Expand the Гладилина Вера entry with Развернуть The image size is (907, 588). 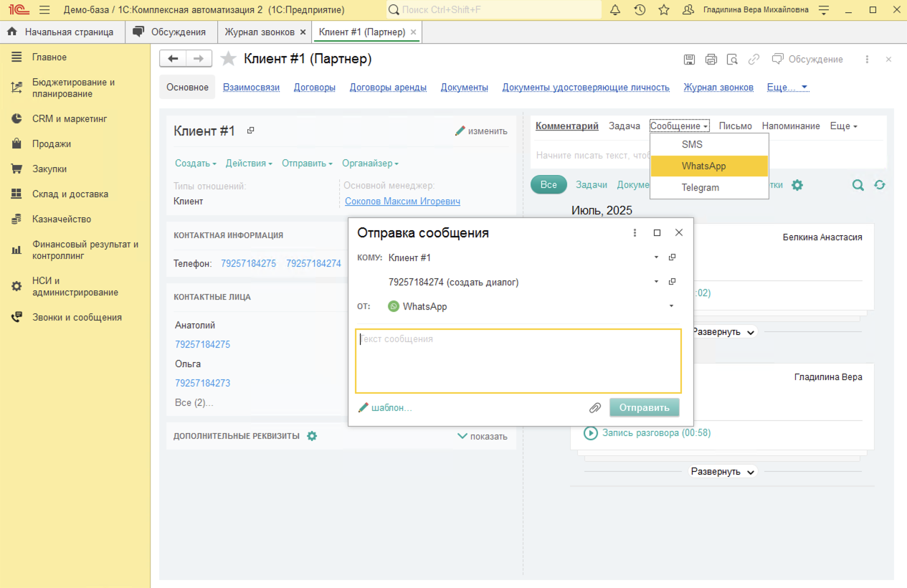click(723, 472)
